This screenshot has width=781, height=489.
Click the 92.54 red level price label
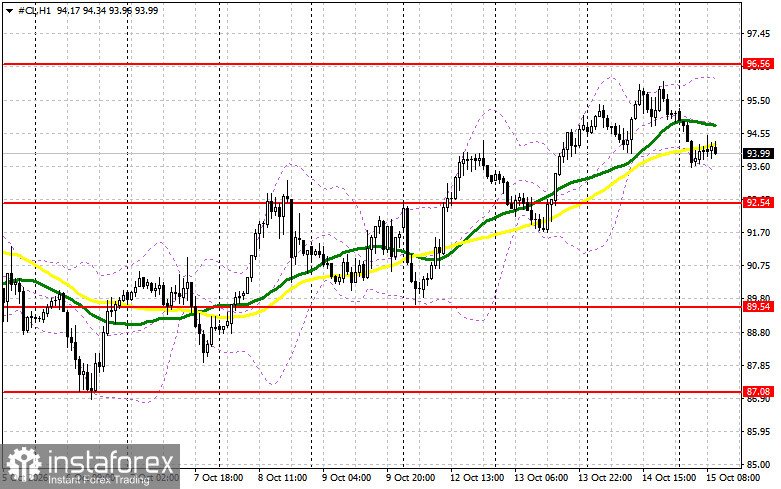(x=758, y=202)
